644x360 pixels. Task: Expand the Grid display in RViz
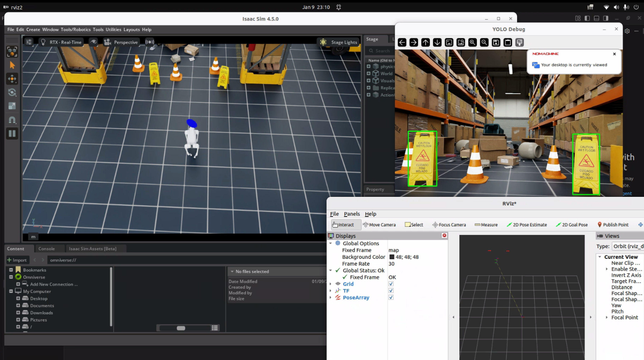point(331,284)
